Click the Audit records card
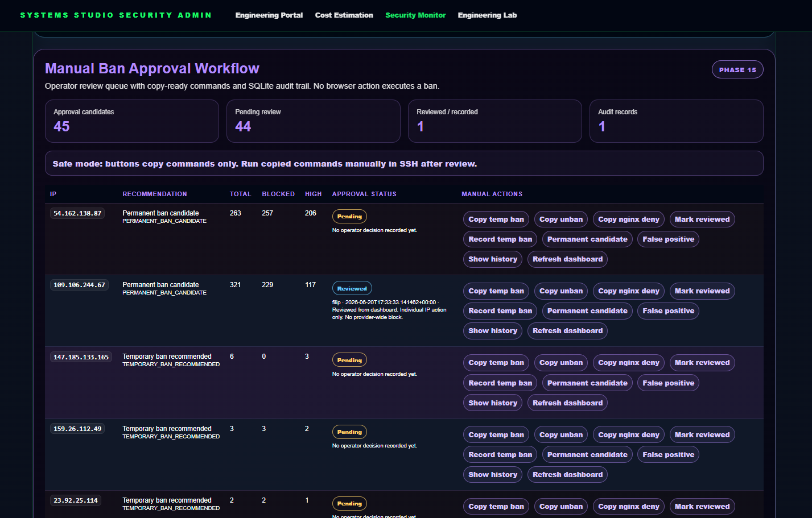Viewport: 812px width, 518px height. [676, 121]
